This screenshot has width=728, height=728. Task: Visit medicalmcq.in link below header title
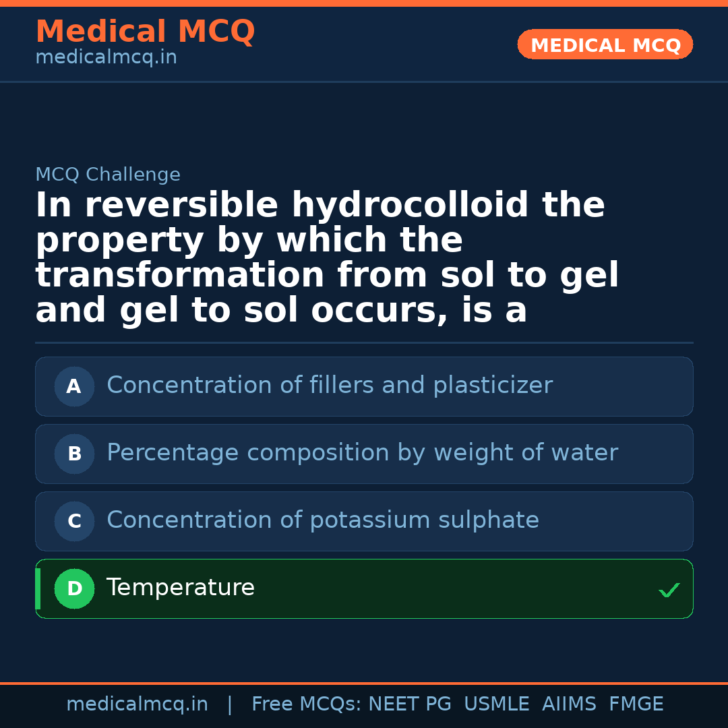click(106, 58)
